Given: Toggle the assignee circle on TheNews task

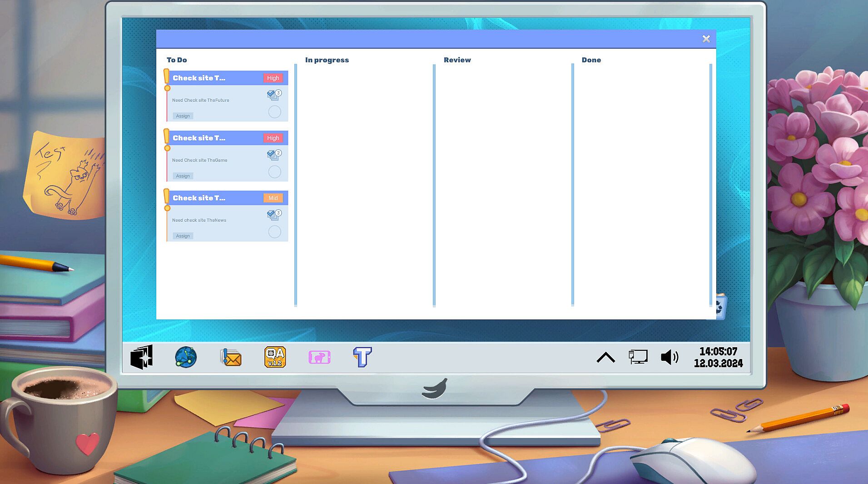Looking at the screenshot, I should pyautogui.click(x=274, y=232).
